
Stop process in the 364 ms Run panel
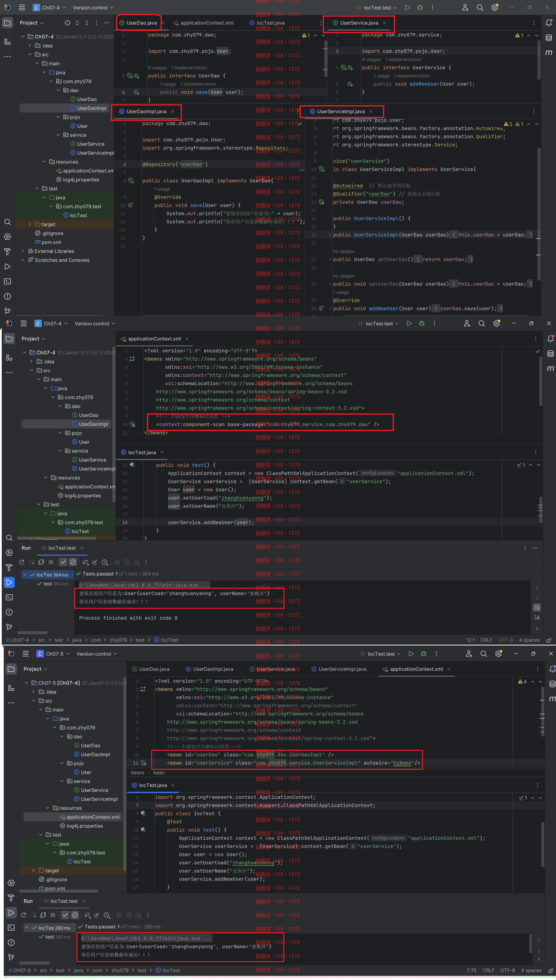click(51, 562)
